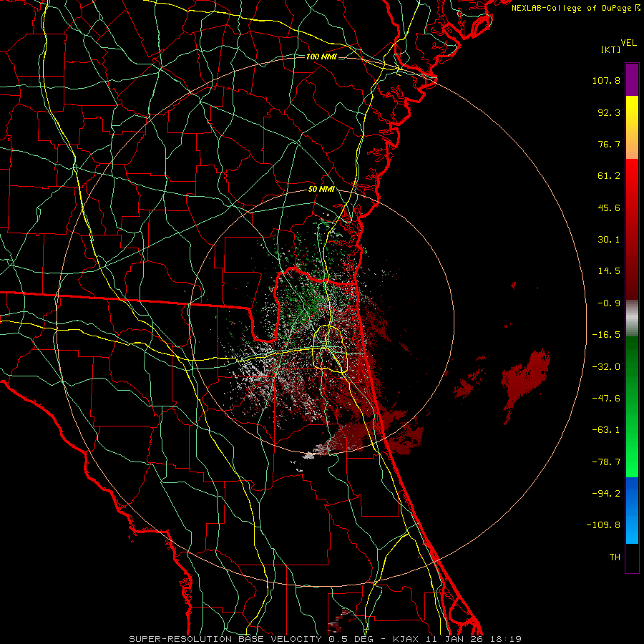Click the VEL legend heading

pyautogui.click(x=629, y=43)
